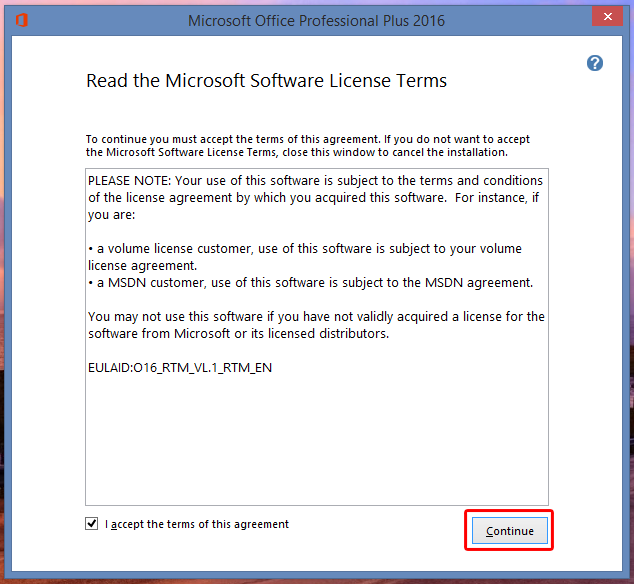Click the "a volume license customer" bullet line
Viewport: 634px width, 584px height.
click(305, 257)
